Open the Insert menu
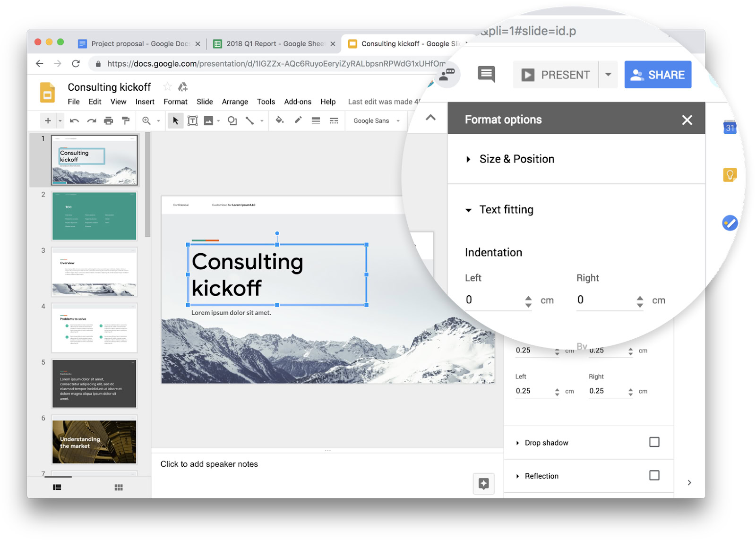756x540 pixels. pyautogui.click(x=145, y=102)
